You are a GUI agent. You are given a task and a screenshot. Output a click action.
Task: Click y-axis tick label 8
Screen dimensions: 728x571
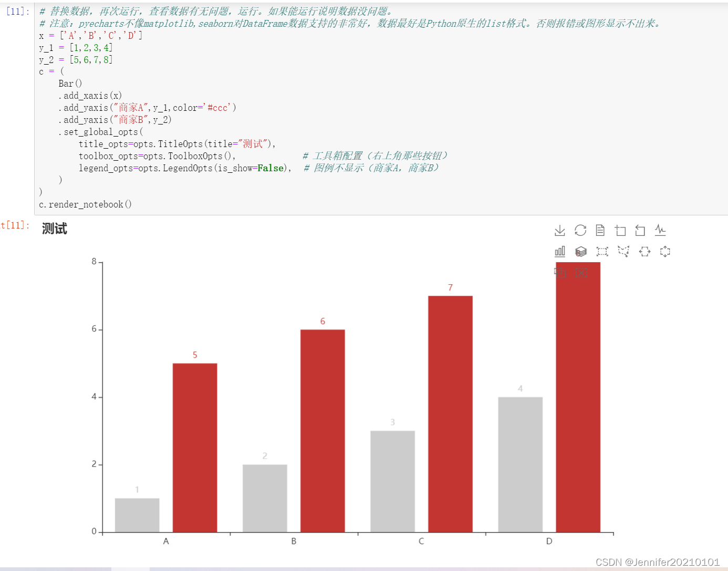(94, 262)
